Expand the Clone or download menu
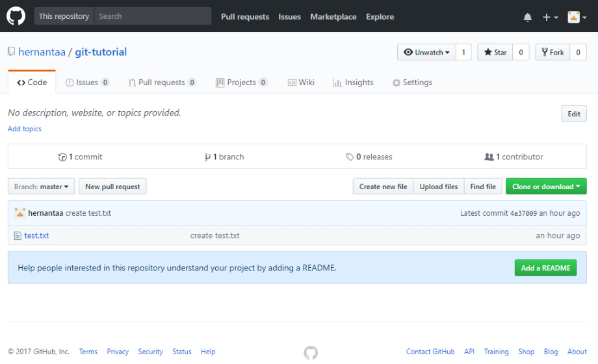This screenshot has width=598, height=364. 546,187
